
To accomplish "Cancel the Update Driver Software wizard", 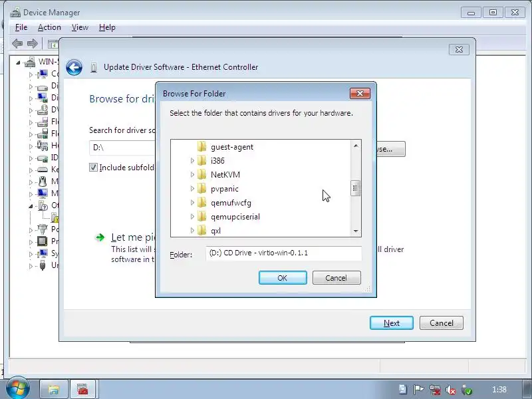I will point(441,323).
